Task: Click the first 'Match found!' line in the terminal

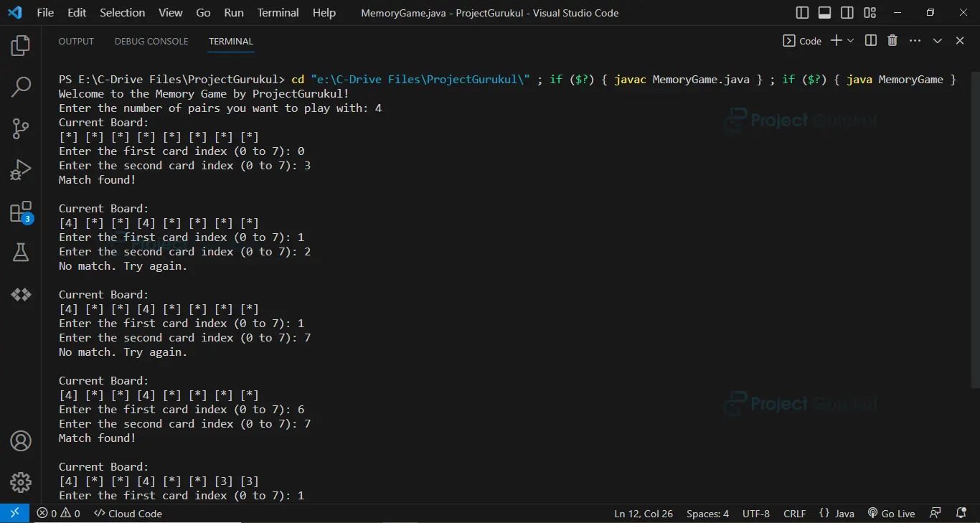Action: click(x=97, y=180)
